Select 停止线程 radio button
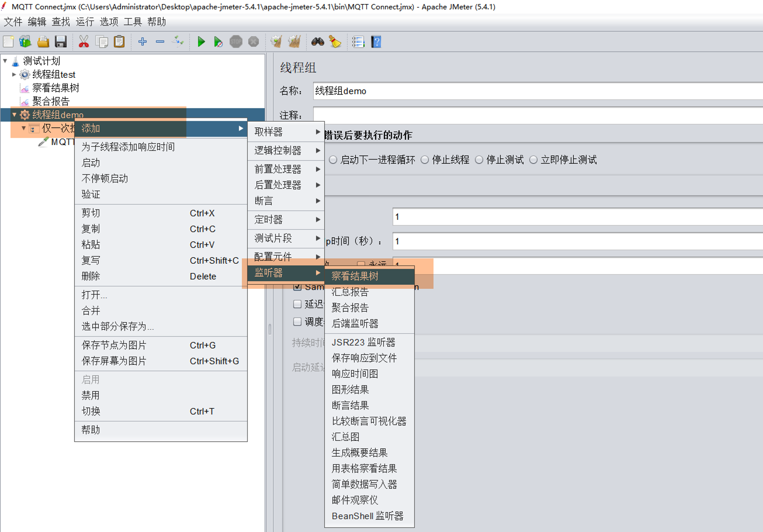Screen dimensions: 763x532 pyautogui.click(x=425, y=160)
